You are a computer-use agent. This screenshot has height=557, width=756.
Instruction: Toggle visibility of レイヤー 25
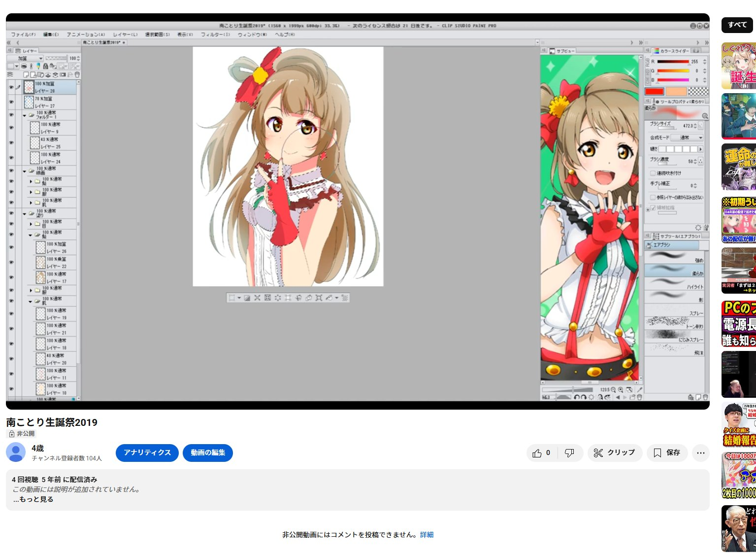pos(11,143)
